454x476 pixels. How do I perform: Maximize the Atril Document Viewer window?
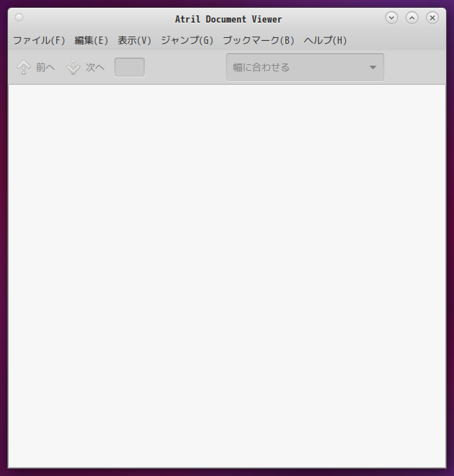tap(412, 18)
